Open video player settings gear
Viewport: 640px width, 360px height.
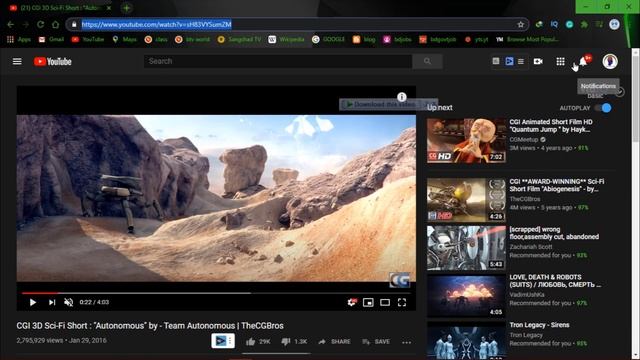pos(351,302)
